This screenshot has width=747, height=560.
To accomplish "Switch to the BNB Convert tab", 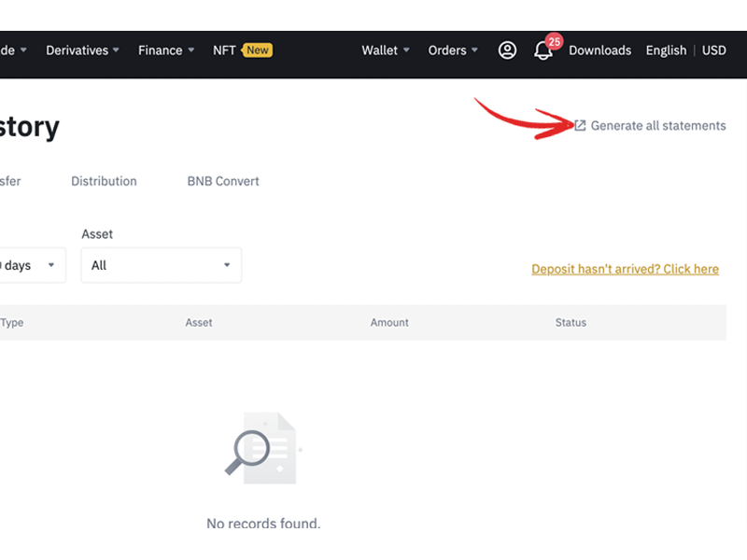I will (223, 181).
